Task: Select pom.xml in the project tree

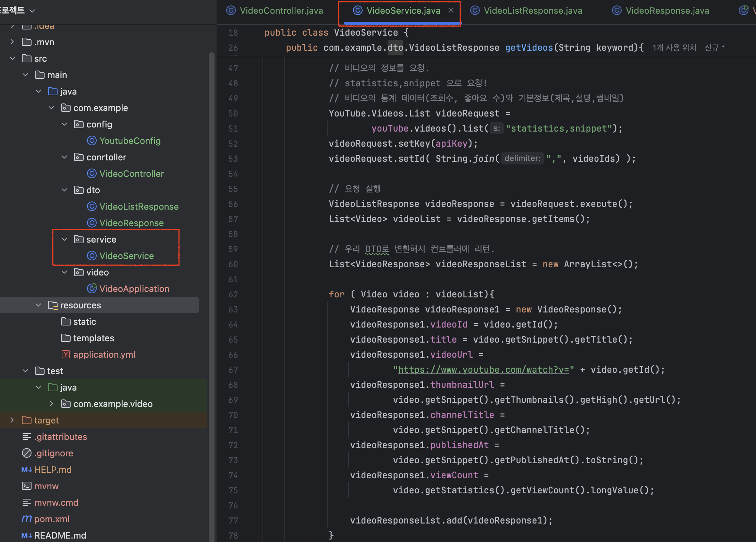Action: click(x=52, y=519)
